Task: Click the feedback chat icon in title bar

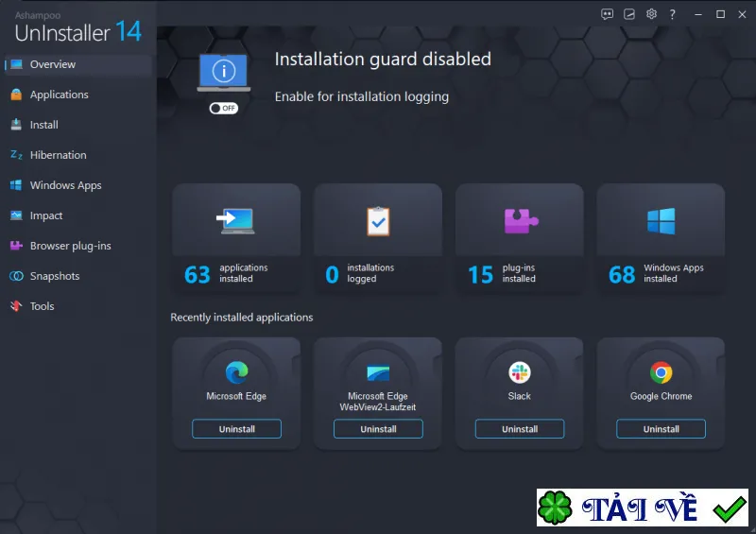Action: pyautogui.click(x=607, y=14)
